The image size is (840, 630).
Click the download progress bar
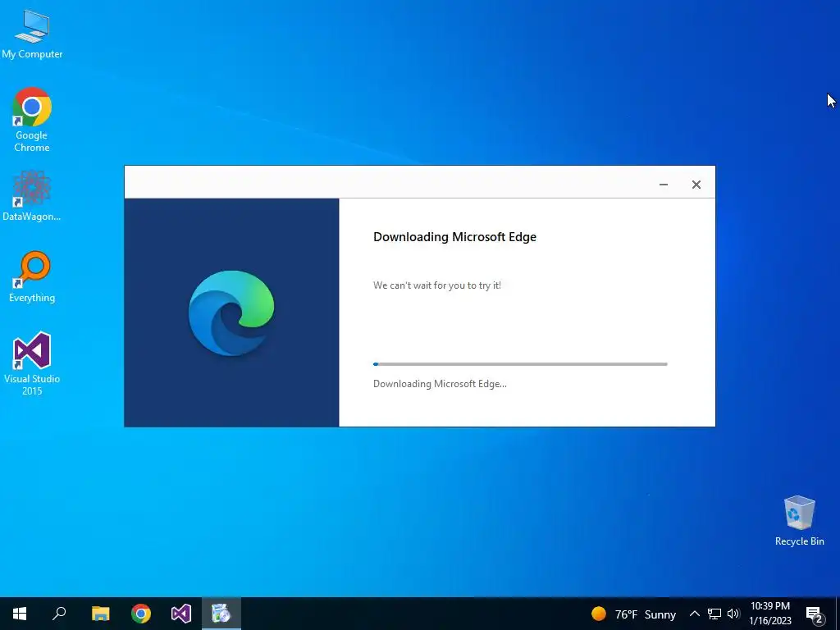pos(520,364)
